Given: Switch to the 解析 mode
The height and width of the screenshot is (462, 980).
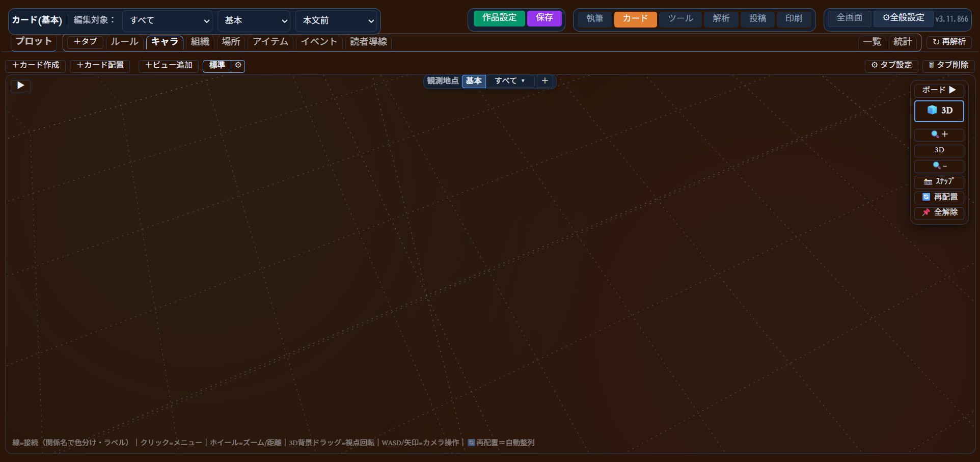Looking at the screenshot, I should tap(721, 19).
